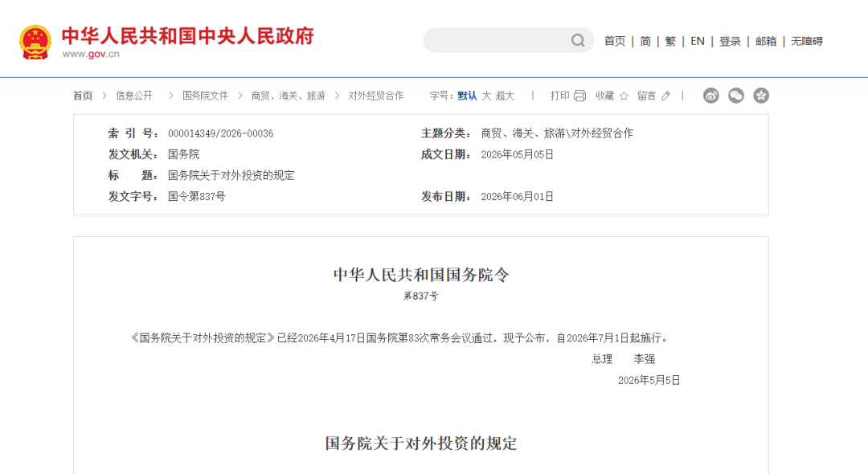Image resolution: width=868 pixels, height=474 pixels.
Task: Click the printer icon
Action: tap(579, 96)
